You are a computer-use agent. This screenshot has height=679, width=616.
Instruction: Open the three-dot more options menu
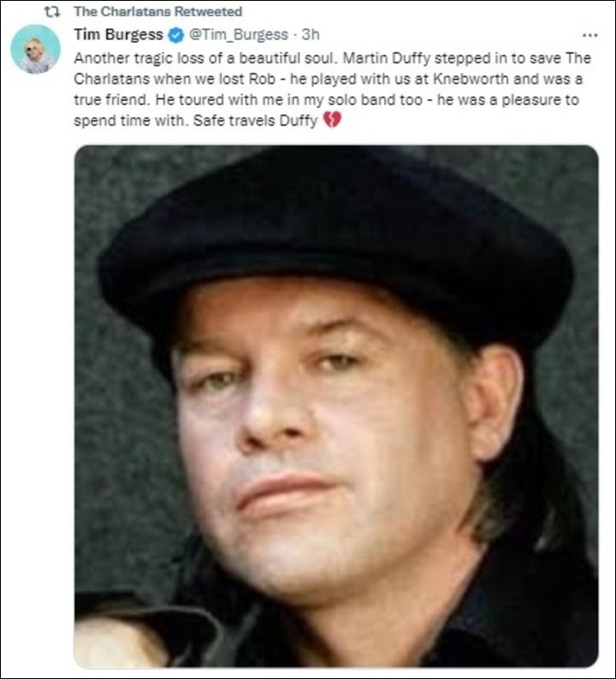tap(589, 35)
